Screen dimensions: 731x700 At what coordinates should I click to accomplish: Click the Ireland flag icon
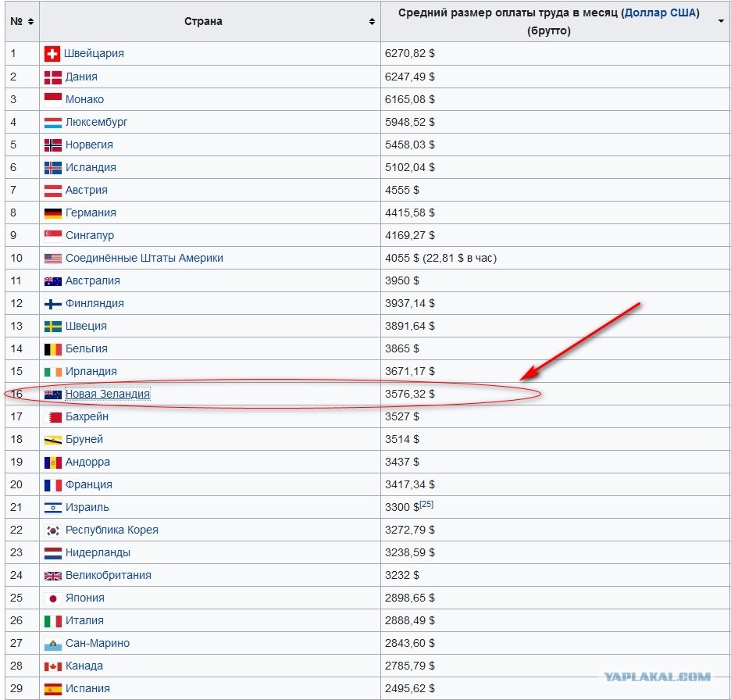pos(52,372)
